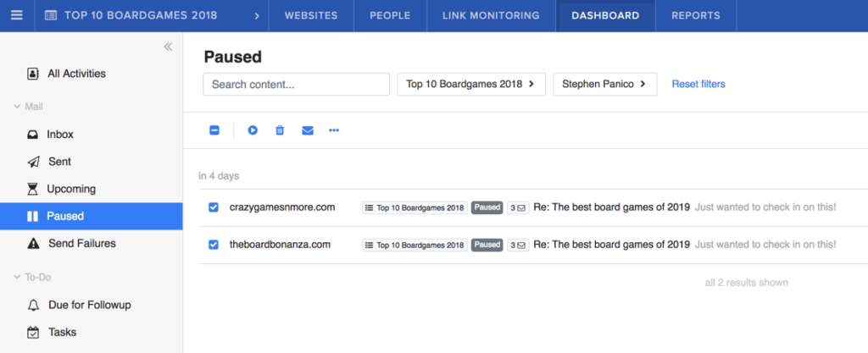Uncheck the crazygamesnmore.com row checkbox
The width and height of the screenshot is (868, 353).
[214, 207]
